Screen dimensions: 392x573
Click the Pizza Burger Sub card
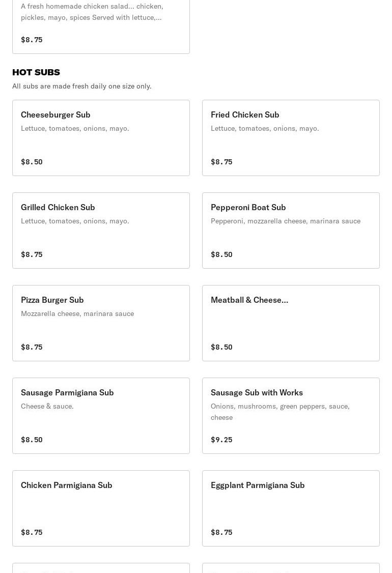[101, 323]
